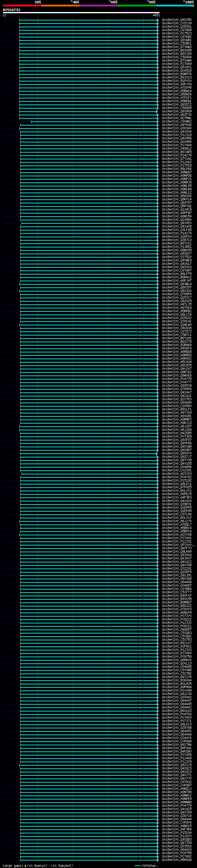This screenshot has width=197, height=868.
Task: Select hit label UniRef100_Q15317
Action: (176, 297)
